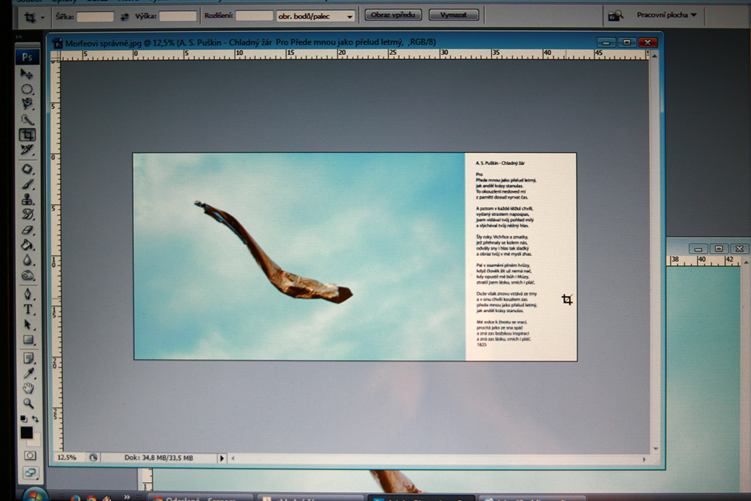Select the Magic Wand tool
The image size is (751, 501).
pos(27,119)
